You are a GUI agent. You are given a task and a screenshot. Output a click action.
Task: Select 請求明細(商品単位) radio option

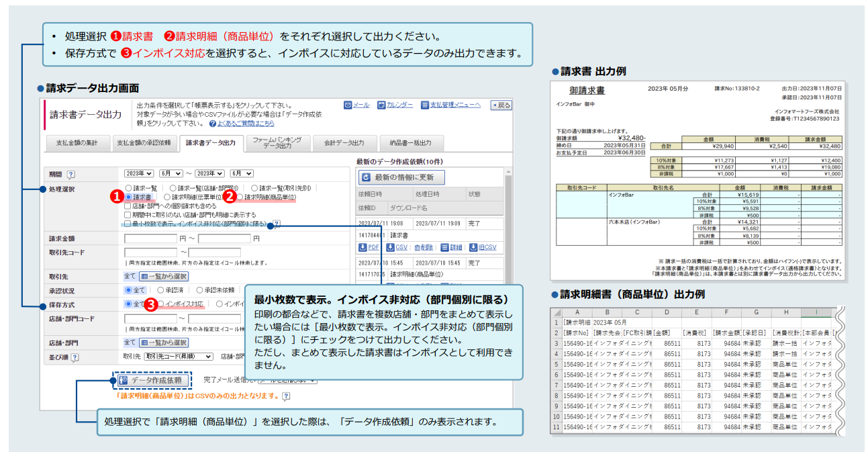coord(240,197)
